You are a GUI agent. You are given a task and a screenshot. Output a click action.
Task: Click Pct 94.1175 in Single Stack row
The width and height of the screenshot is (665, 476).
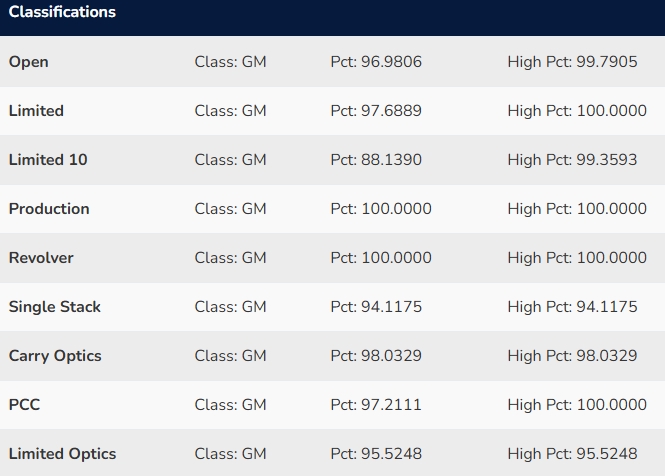click(x=376, y=307)
